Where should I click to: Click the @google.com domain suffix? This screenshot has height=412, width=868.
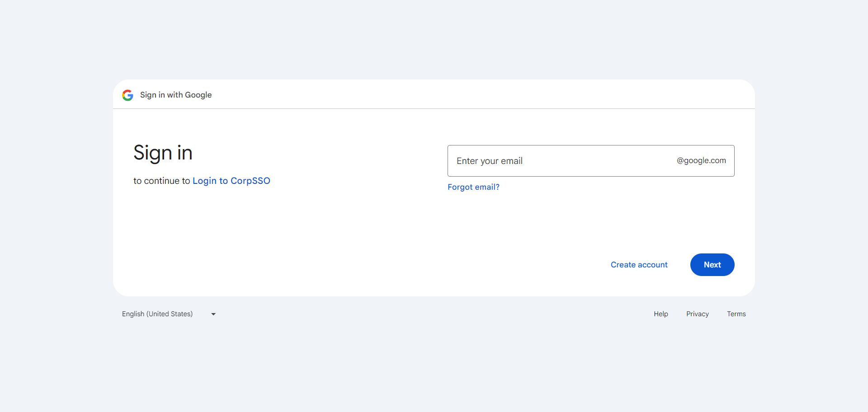coord(701,160)
